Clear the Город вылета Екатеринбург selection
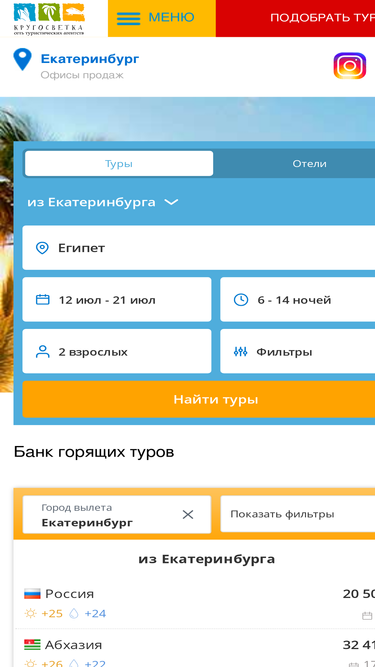 (188, 514)
